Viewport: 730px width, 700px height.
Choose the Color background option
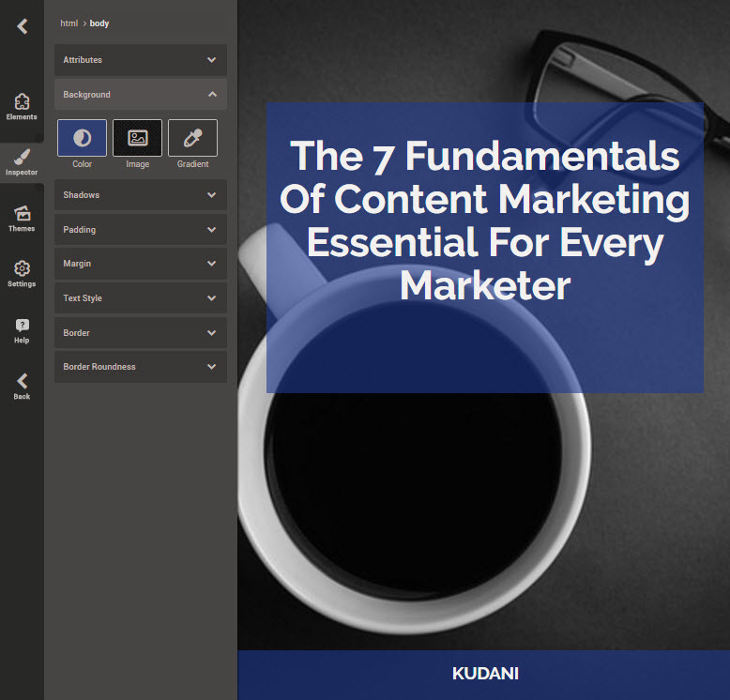point(82,138)
